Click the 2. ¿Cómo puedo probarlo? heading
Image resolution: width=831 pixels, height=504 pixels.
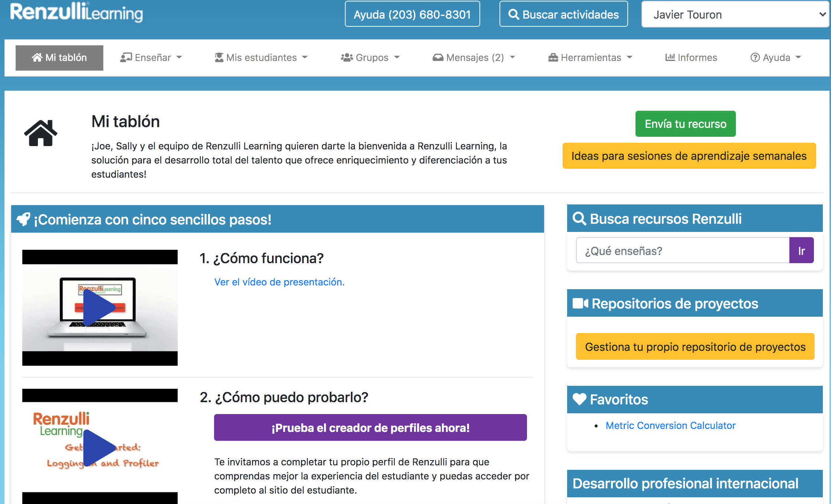(x=284, y=397)
